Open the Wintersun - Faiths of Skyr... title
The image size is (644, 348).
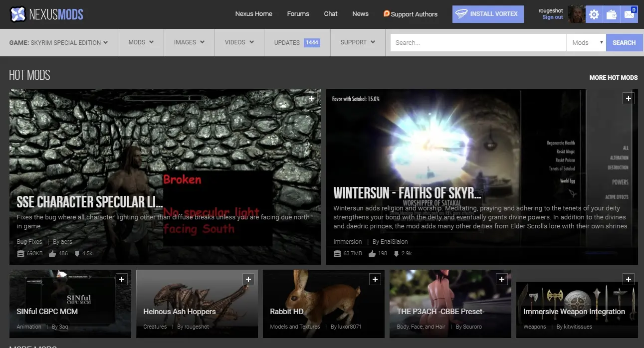[407, 193]
